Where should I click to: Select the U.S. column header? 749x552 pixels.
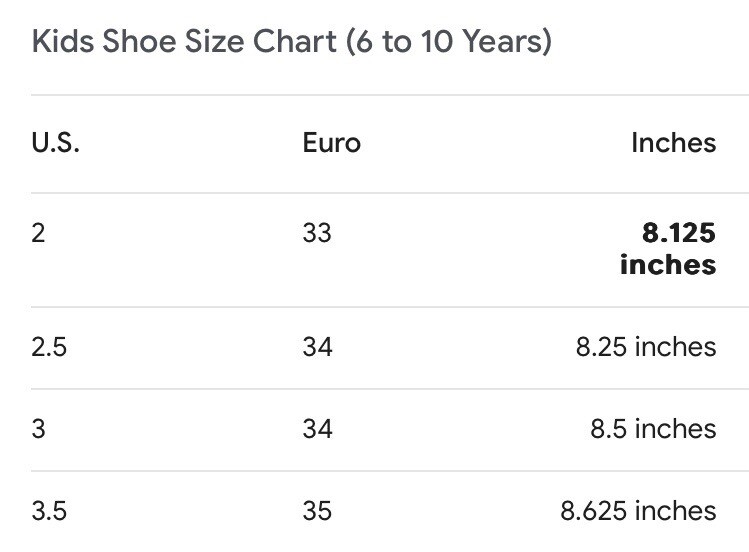(55, 143)
